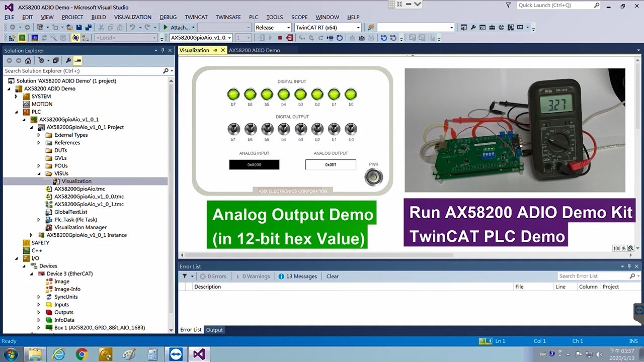The image size is (644, 362).
Task: Click the Solution Explorer icon in top-right toolbar
Action: (x=463, y=27)
